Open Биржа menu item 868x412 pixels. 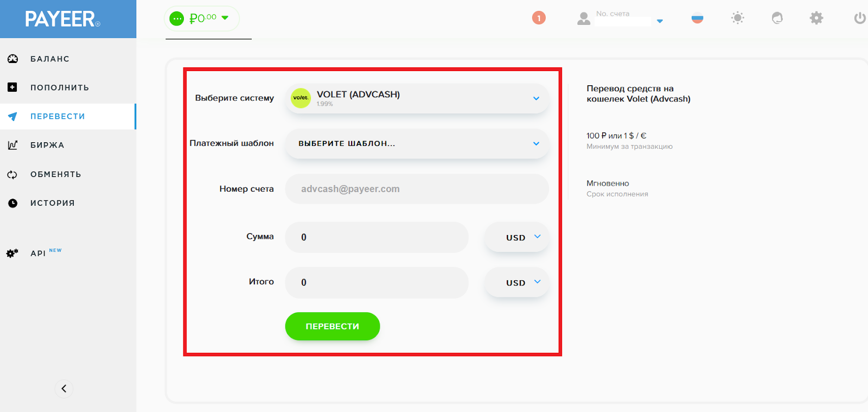tap(68, 145)
